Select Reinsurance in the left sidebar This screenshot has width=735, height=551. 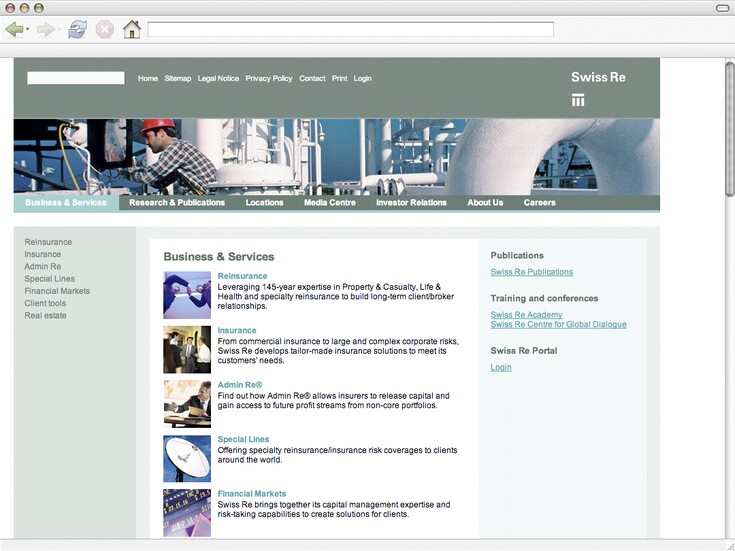click(x=48, y=242)
